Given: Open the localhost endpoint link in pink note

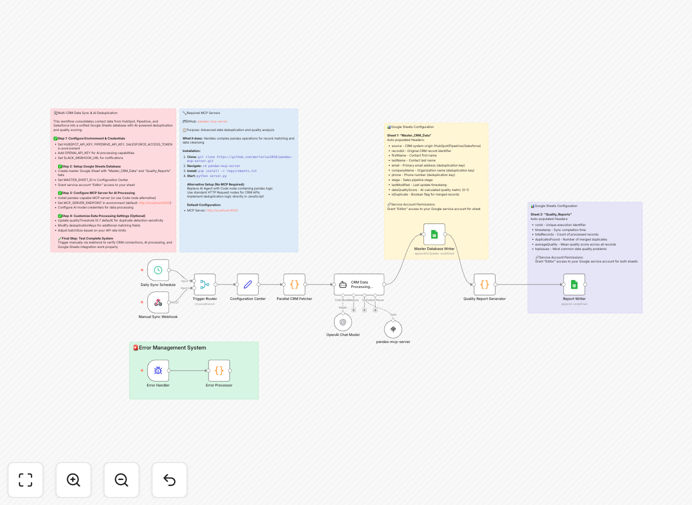Looking at the screenshot, I should [154, 203].
